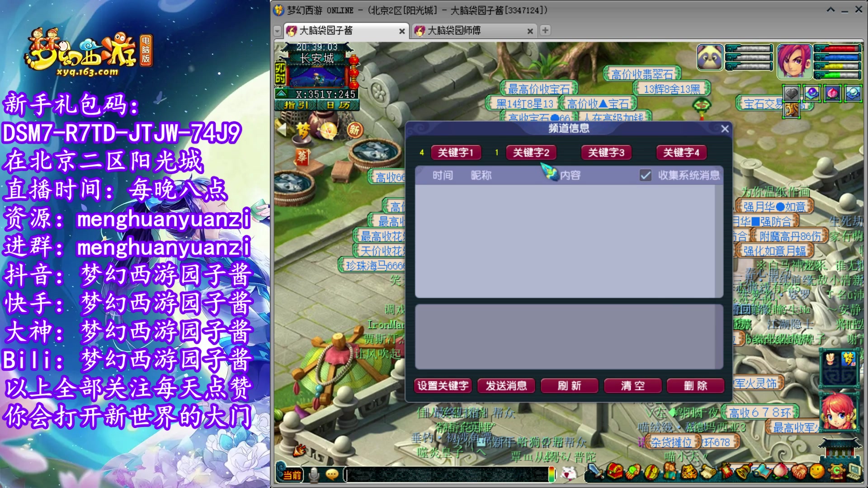This screenshot has height=488, width=868.
Task: Click the message input area in 频道信息
Action: (569, 337)
